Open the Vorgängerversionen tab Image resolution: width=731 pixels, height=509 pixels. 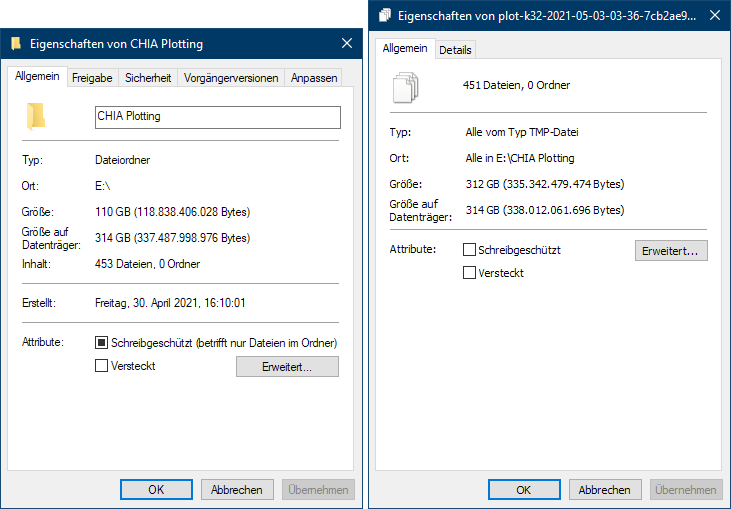231,78
